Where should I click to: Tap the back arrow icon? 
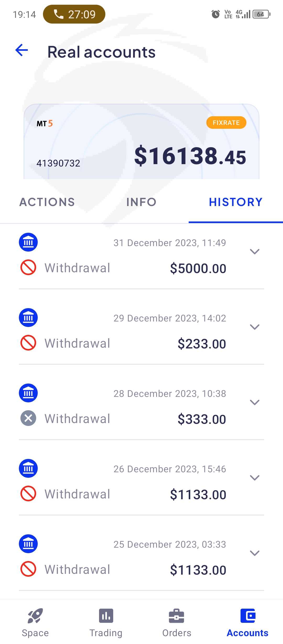coord(22,50)
